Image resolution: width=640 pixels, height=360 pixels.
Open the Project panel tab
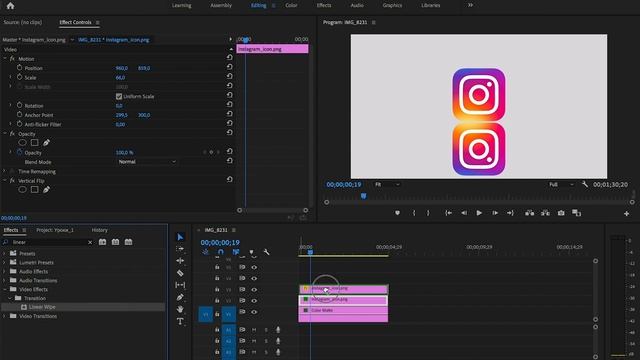point(55,230)
